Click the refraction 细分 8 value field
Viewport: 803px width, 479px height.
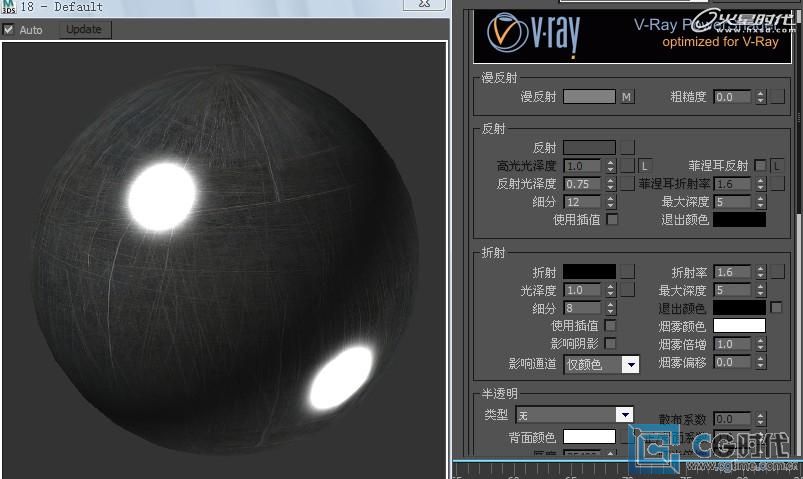(x=583, y=308)
